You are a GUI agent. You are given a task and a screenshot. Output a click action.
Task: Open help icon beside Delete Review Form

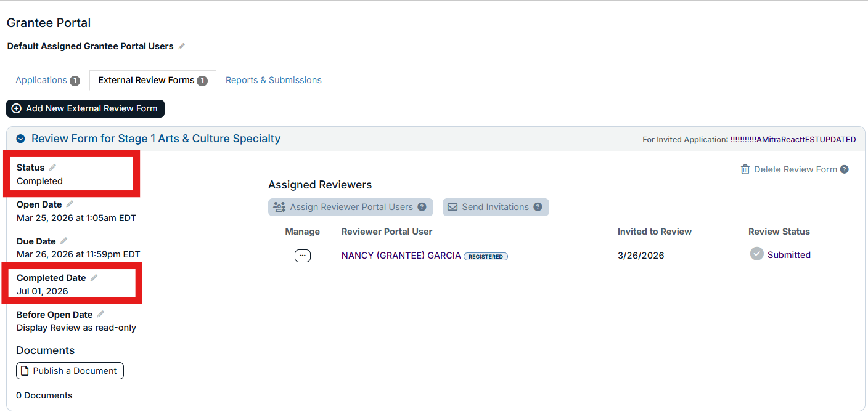(845, 169)
